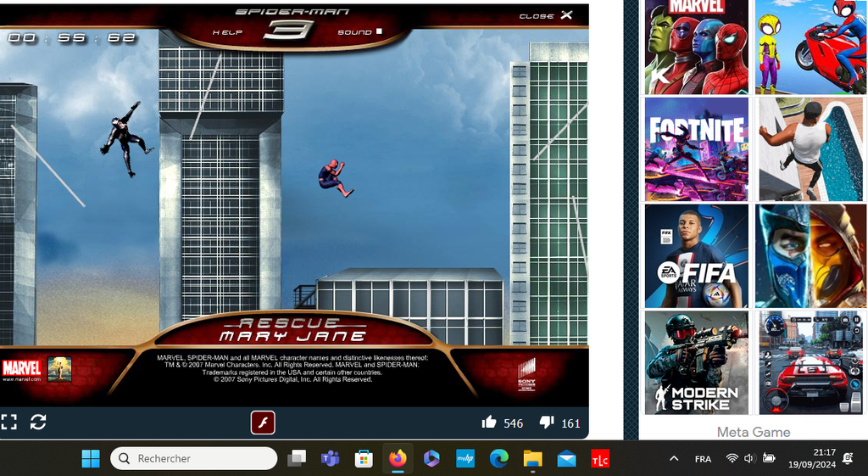Click the Firefox taskbar icon
868x476 pixels.
(x=398, y=458)
